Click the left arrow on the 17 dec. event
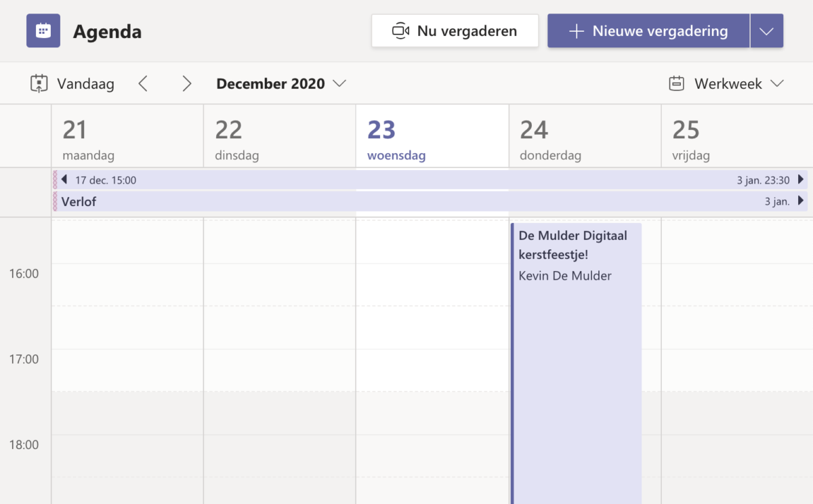Viewport: 813px width, 504px height. click(65, 180)
